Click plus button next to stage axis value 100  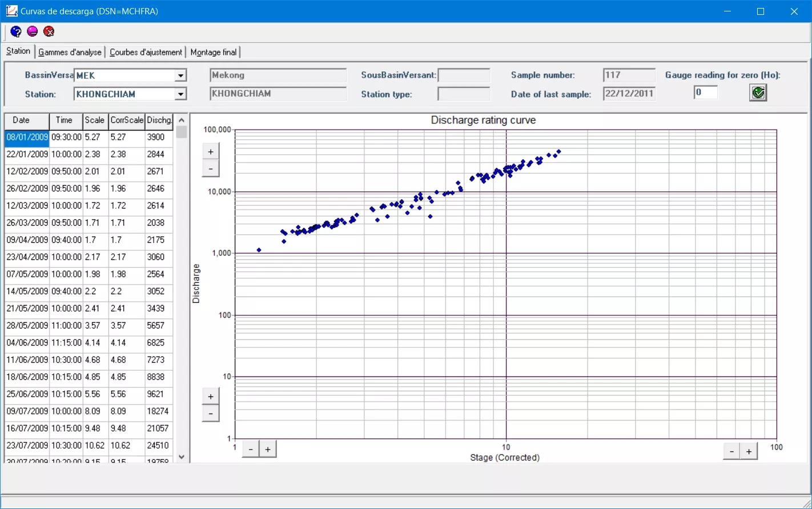(749, 451)
